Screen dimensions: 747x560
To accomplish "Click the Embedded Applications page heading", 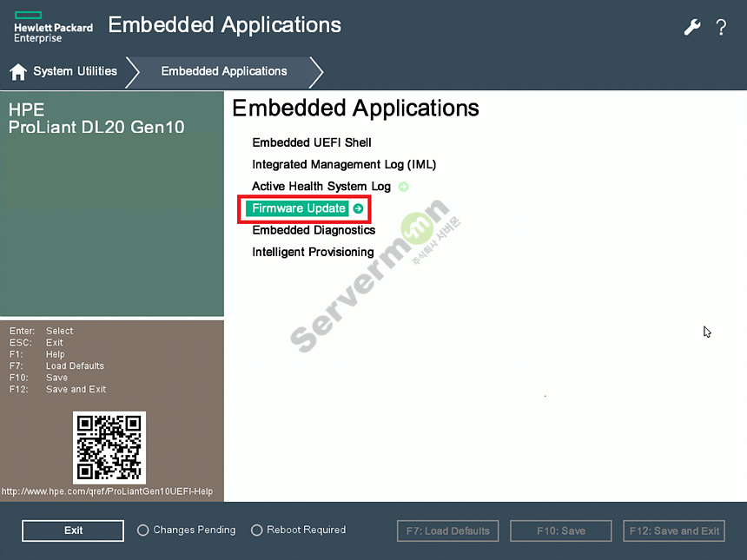I will point(355,109).
